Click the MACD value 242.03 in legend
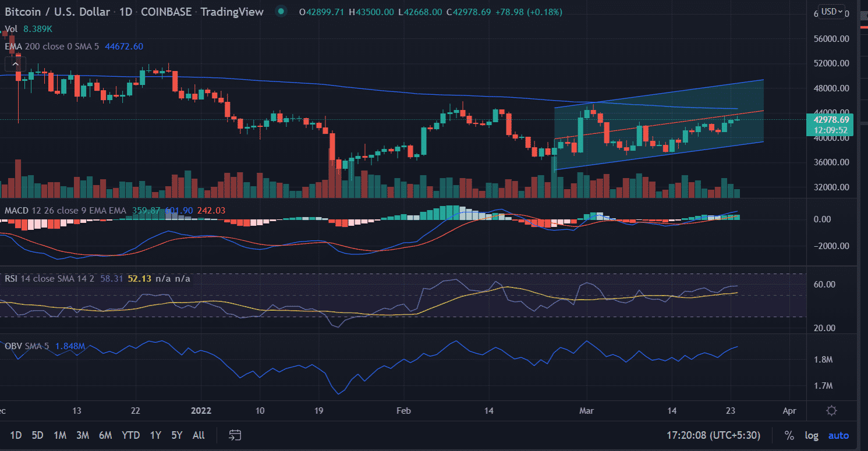This screenshot has width=868, height=451. click(x=212, y=210)
